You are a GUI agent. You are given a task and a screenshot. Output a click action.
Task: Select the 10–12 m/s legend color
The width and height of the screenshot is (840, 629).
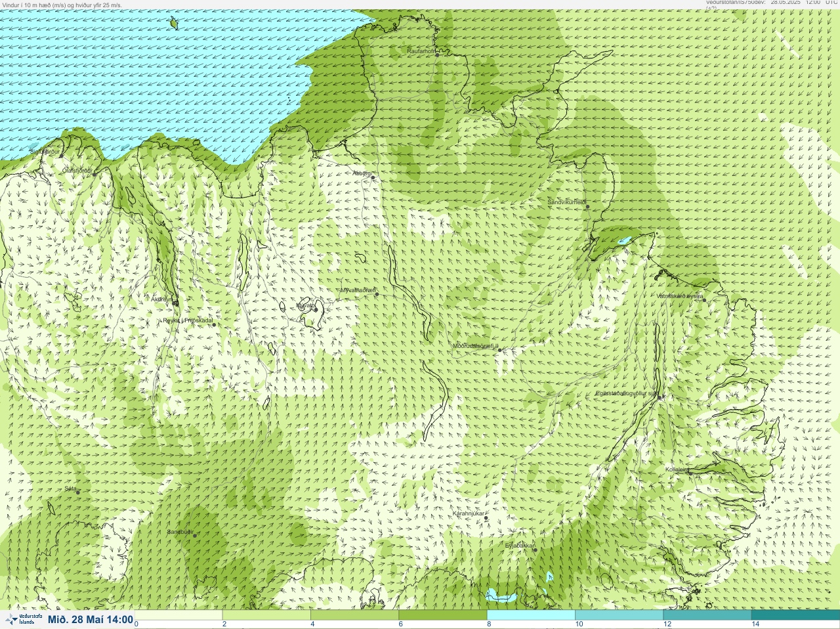(x=619, y=615)
